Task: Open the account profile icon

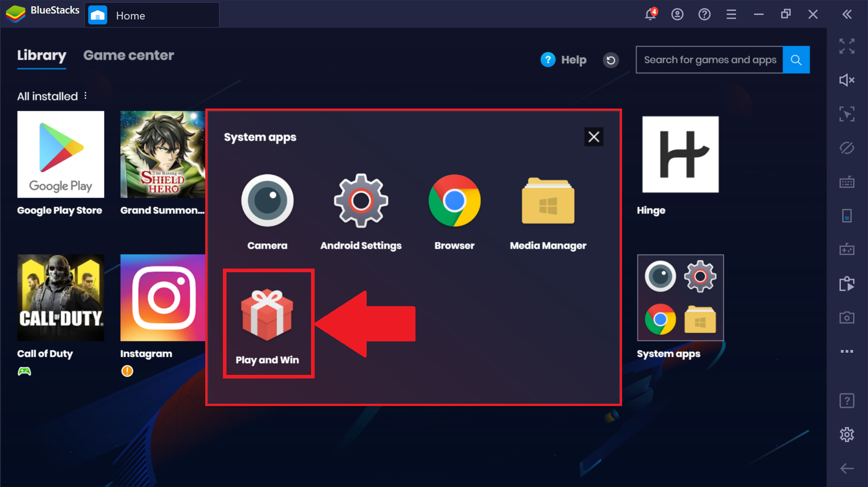Action: coord(677,14)
